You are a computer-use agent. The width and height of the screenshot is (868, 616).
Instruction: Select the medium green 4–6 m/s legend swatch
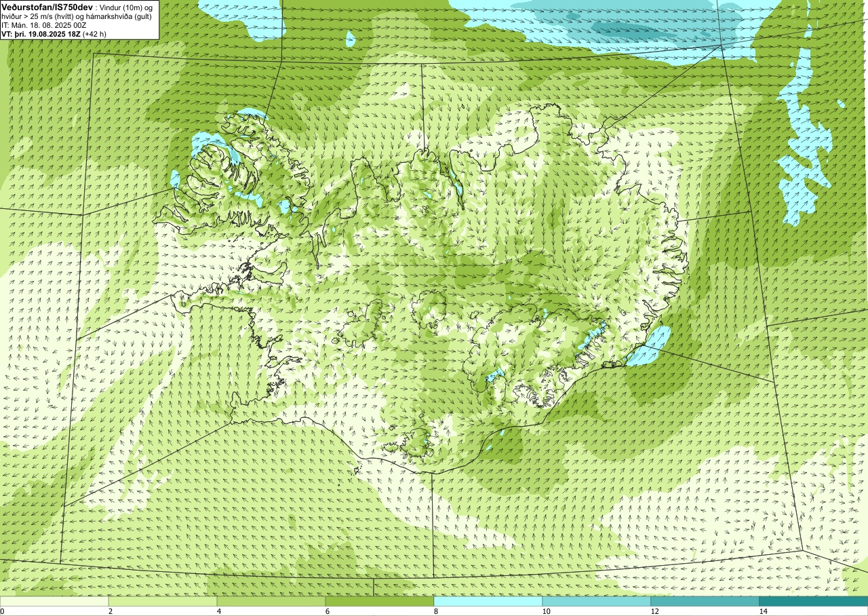coord(271,601)
